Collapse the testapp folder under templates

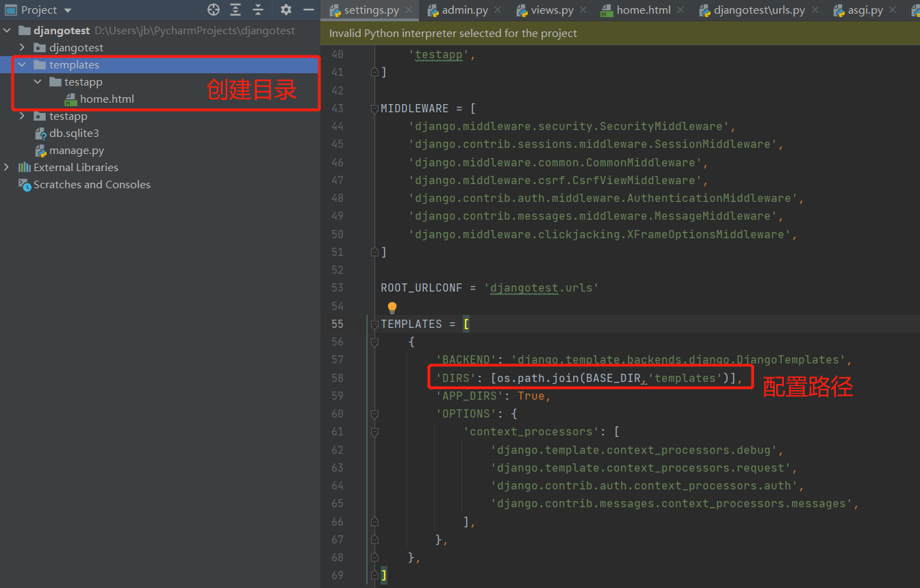pos(37,81)
